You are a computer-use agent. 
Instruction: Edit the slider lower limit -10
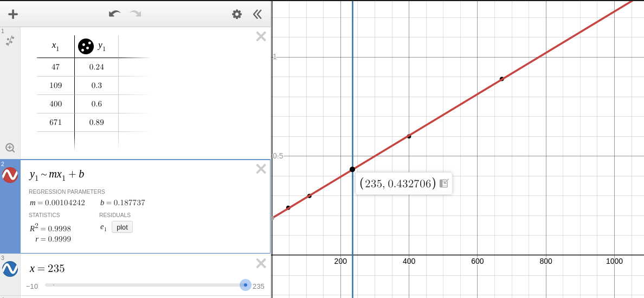click(x=32, y=286)
